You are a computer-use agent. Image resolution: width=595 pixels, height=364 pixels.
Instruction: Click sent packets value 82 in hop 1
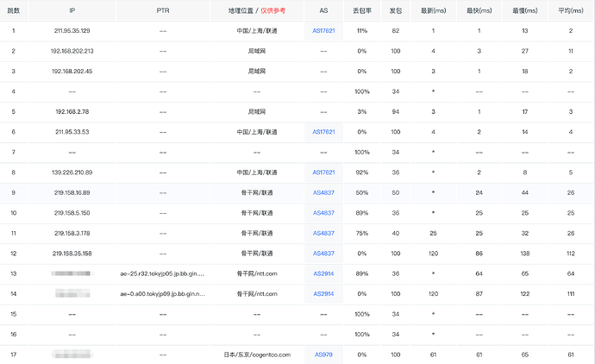[396, 31]
